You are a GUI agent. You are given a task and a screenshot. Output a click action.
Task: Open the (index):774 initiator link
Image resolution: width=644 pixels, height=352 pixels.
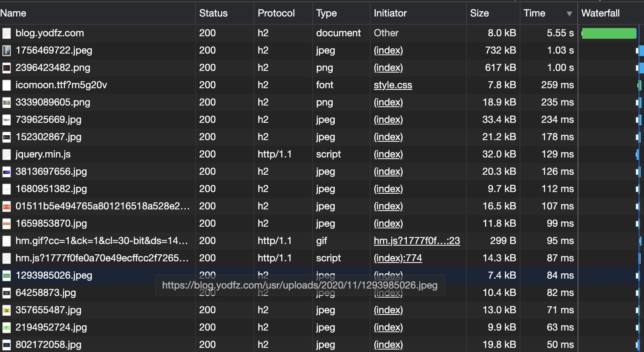398,258
